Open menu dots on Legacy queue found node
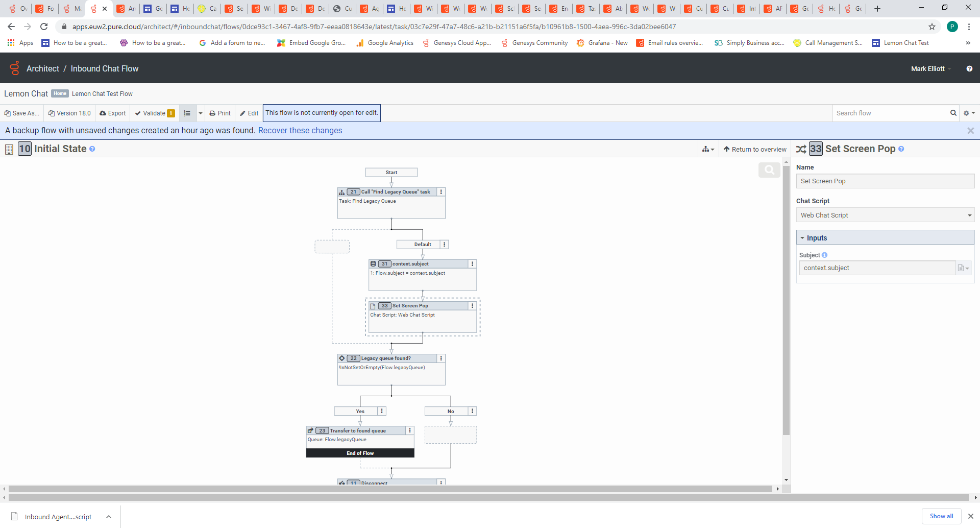The image size is (980, 531). tap(441, 358)
